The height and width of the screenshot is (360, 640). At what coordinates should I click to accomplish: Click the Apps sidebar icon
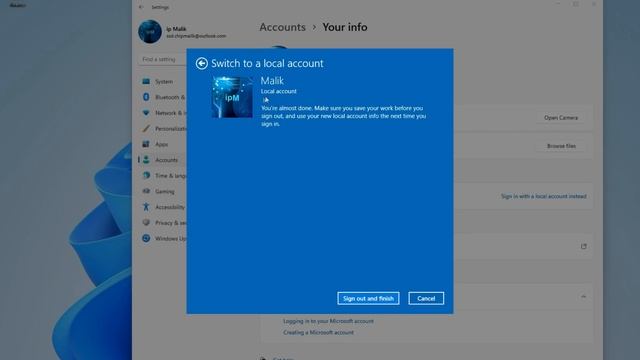click(x=146, y=144)
